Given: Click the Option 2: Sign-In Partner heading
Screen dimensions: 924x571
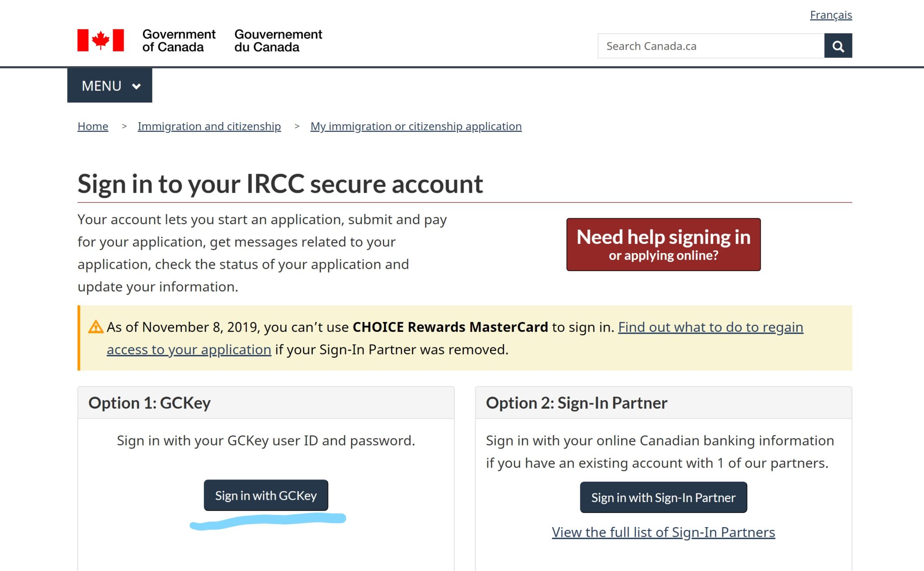Looking at the screenshot, I should [576, 403].
